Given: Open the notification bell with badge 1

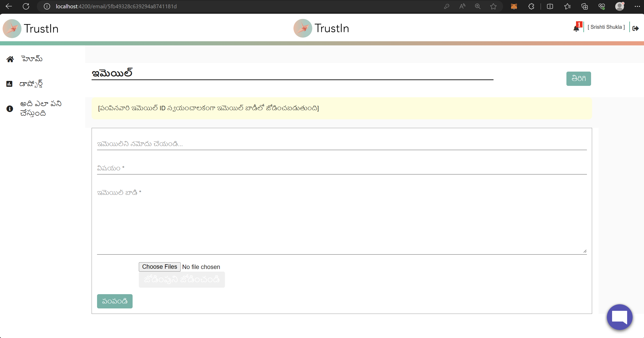Looking at the screenshot, I should (x=577, y=28).
